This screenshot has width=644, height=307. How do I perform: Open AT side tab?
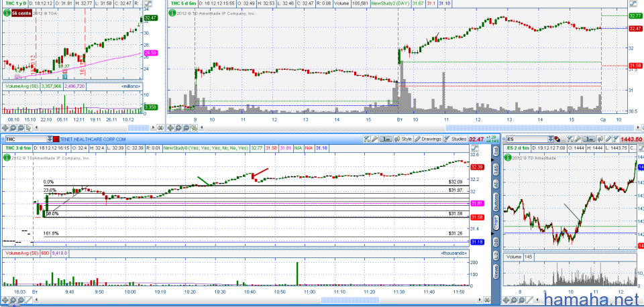click(x=496, y=184)
